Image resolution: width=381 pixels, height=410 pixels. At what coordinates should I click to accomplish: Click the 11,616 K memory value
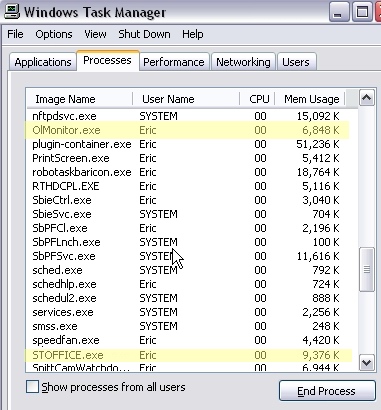pyautogui.click(x=318, y=256)
